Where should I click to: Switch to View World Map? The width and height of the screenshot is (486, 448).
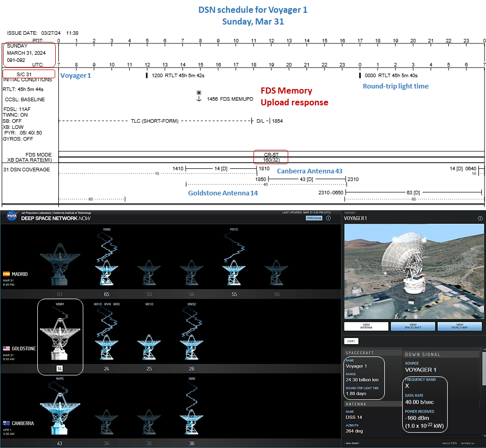pyautogui.click(x=459, y=326)
